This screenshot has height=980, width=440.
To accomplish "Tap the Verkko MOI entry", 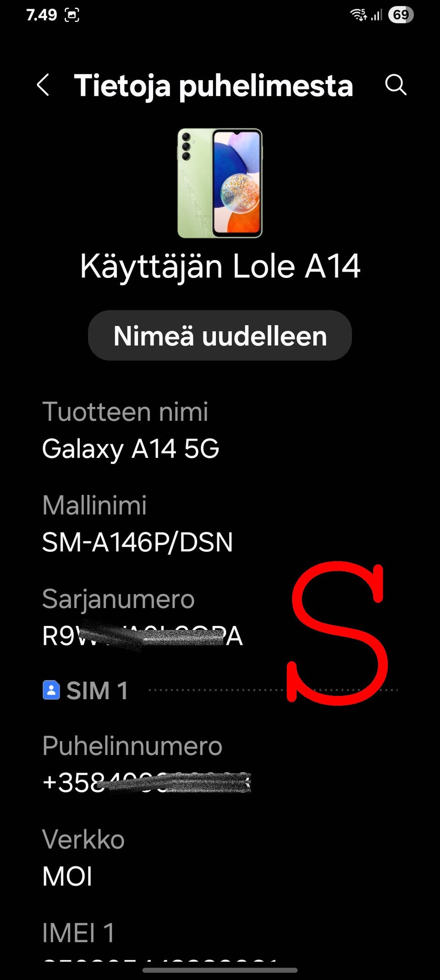I will (x=220, y=858).
